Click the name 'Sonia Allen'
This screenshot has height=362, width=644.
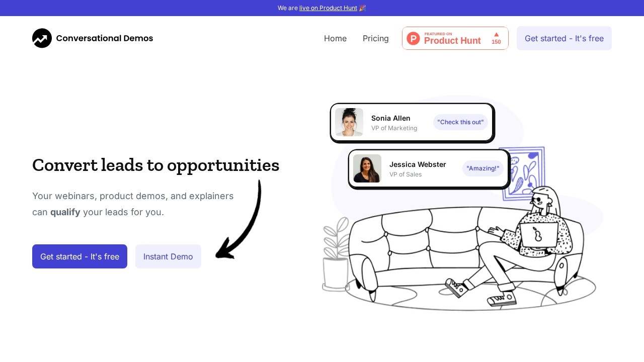coord(391,118)
